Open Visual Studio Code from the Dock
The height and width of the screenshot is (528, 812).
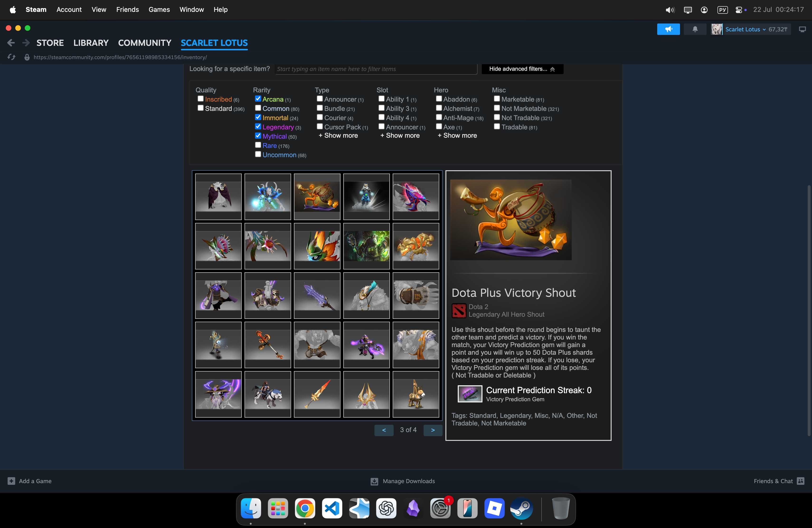pos(332,508)
